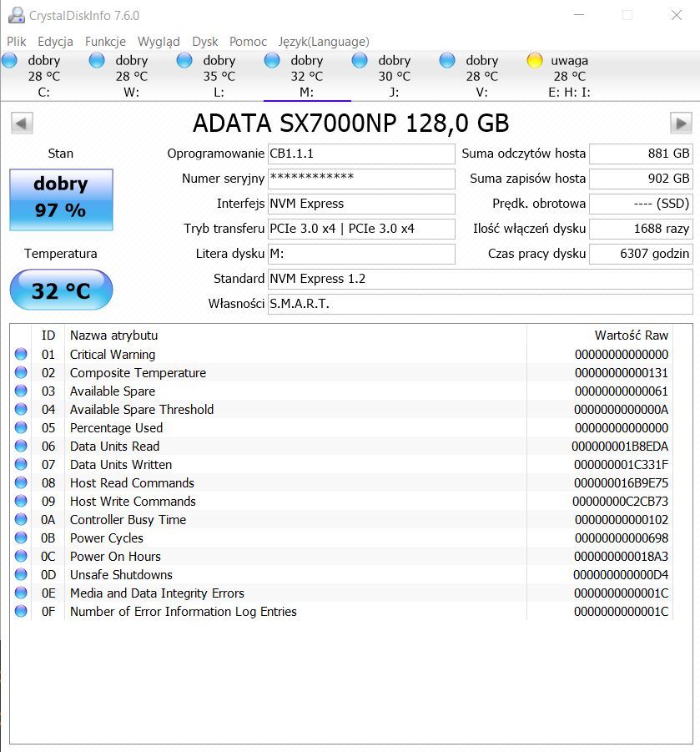Click status orb of Available Spare Threshold row
The height and width of the screenshot is (752, 700).
(21, 409)
